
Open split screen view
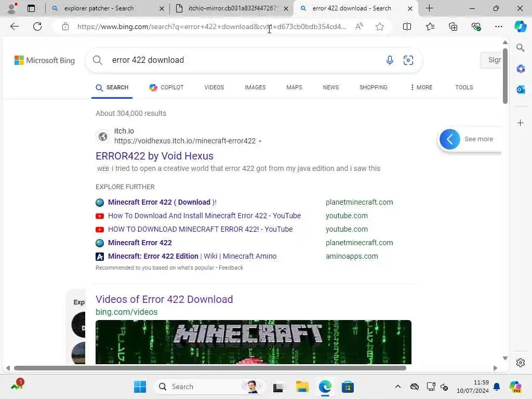click(x=407, y=26)
